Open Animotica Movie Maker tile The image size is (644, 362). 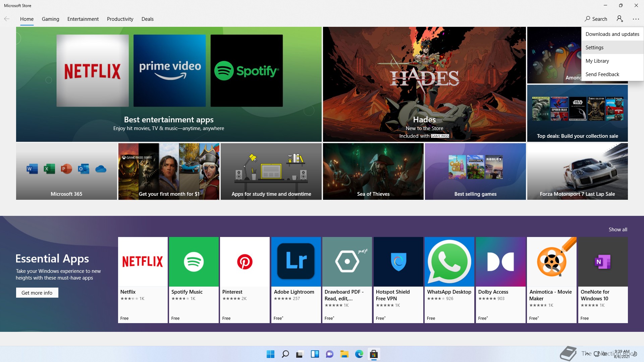(552, 280)
